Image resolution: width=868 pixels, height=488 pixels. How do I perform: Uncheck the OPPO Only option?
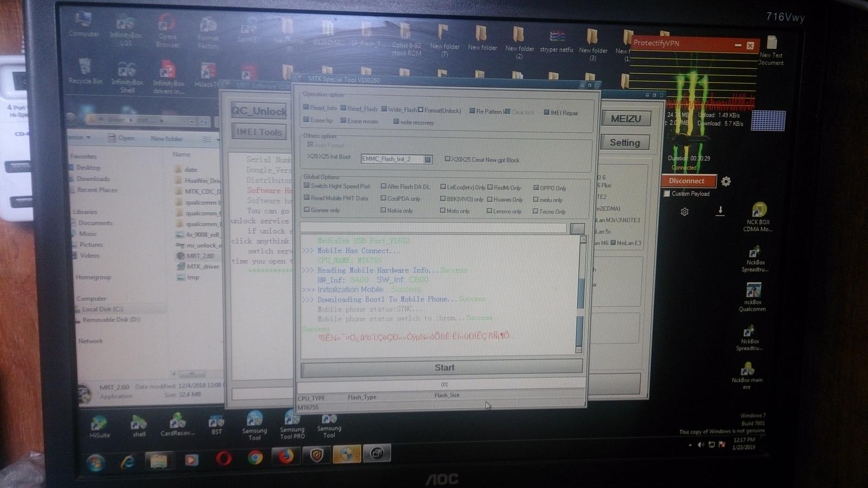click(536, 188)
